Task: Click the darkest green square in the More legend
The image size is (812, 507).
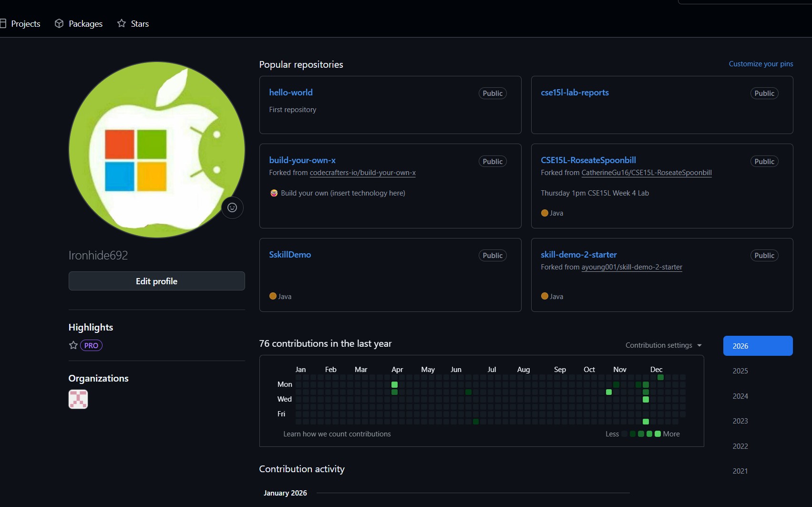Action: [658, 434]
